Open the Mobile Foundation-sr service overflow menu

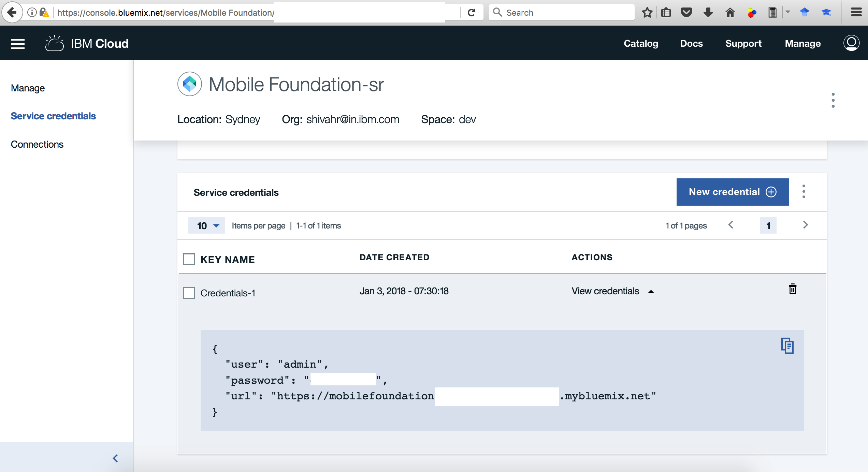point(833,100)
